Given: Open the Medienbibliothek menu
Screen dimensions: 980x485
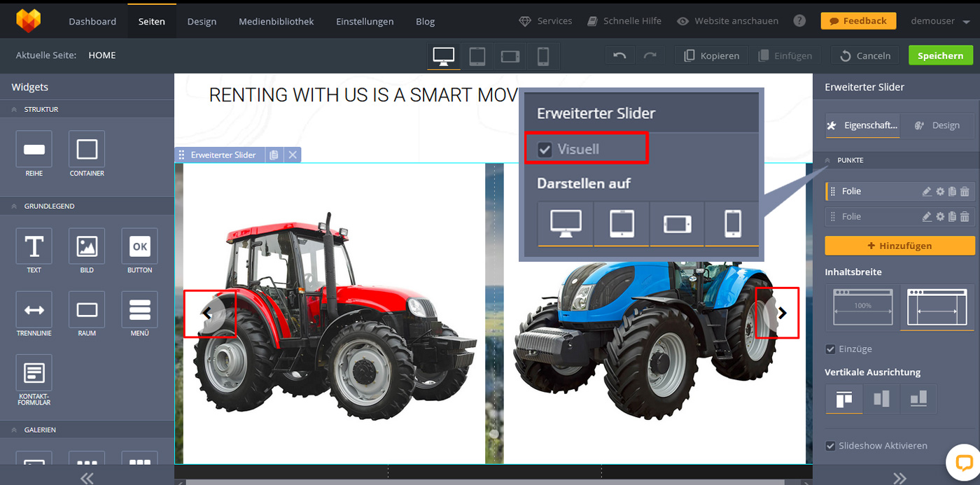Looking at the screenshot, I should coord(276,21).
